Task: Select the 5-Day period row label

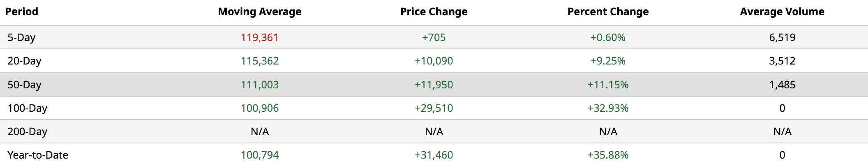Action: coord(21,37)
